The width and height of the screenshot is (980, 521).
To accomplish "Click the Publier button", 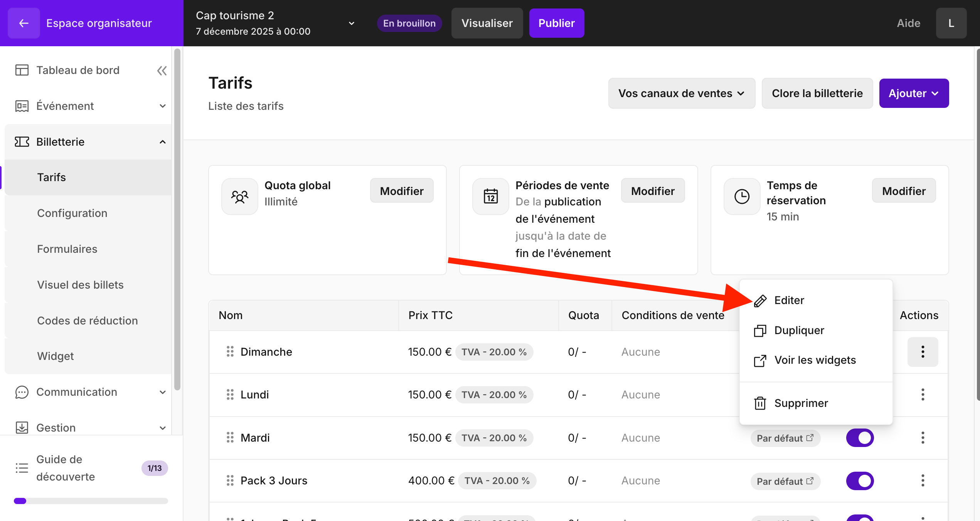I will coord(556,23).
